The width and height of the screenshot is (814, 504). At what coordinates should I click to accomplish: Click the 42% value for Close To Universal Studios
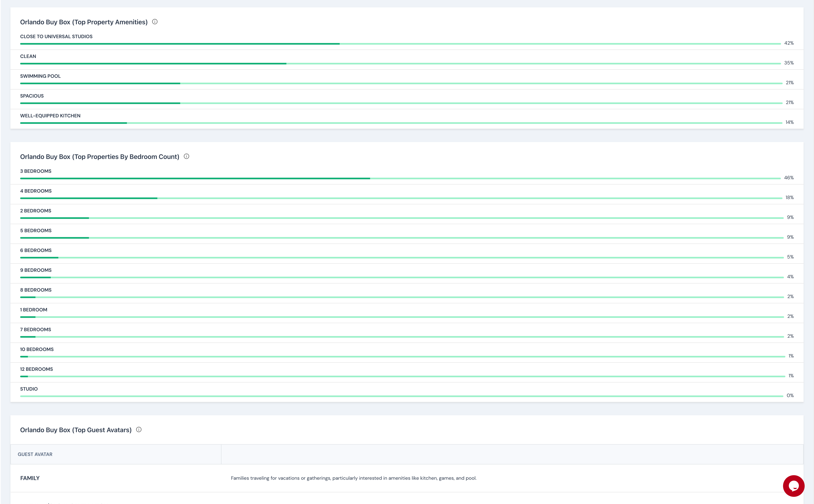[x=789, y=43]
